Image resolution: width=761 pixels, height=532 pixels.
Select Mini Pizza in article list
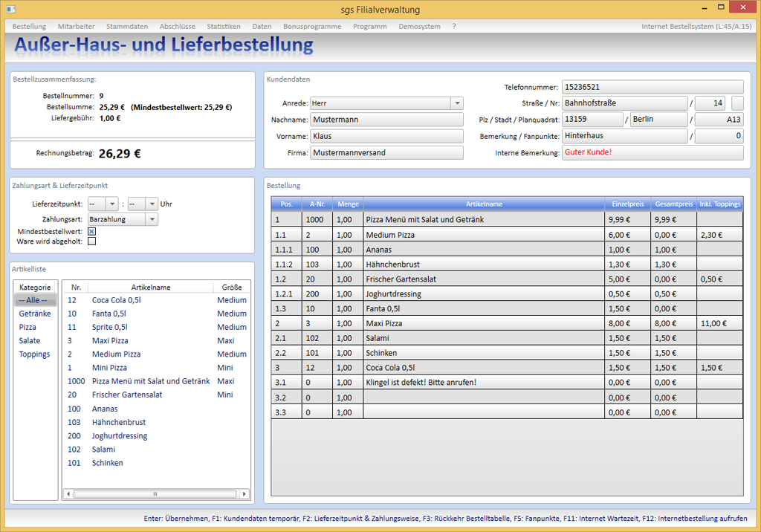156,368
